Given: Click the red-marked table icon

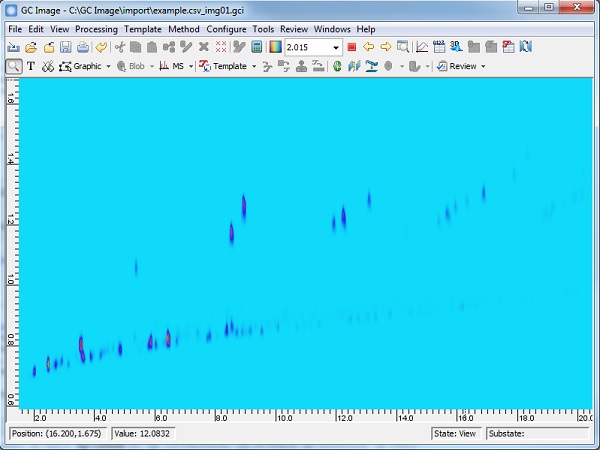Looking at the screenshot, I should point(508,47).
